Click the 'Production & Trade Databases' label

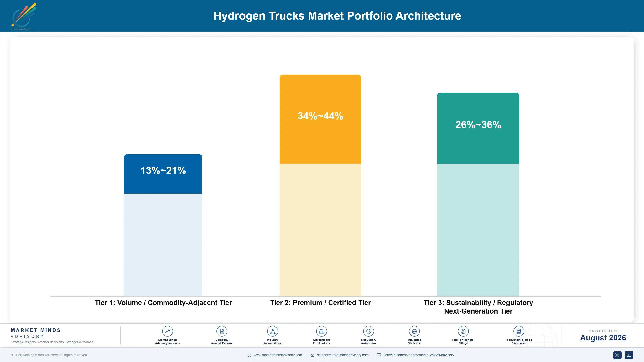[518, 342]
